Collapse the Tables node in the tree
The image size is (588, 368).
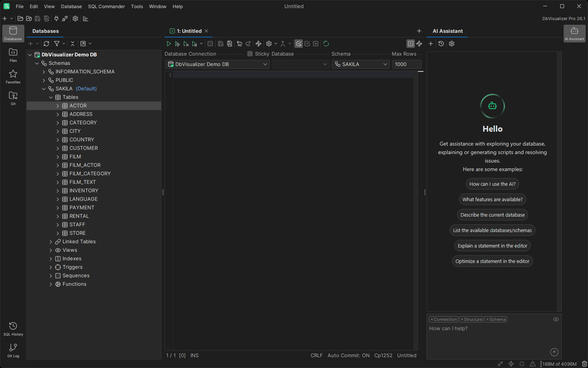(51, 97)
